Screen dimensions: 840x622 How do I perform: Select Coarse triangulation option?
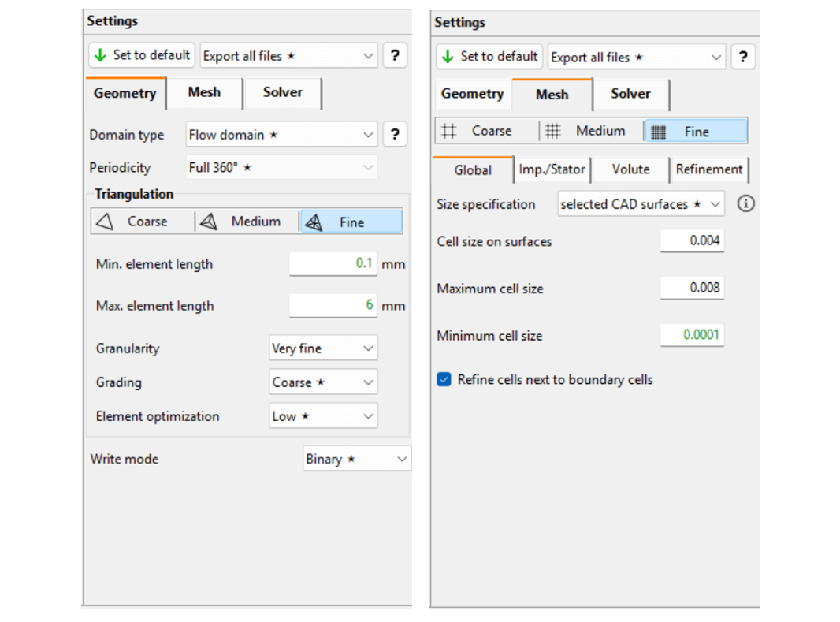click(x=143, y=222)
